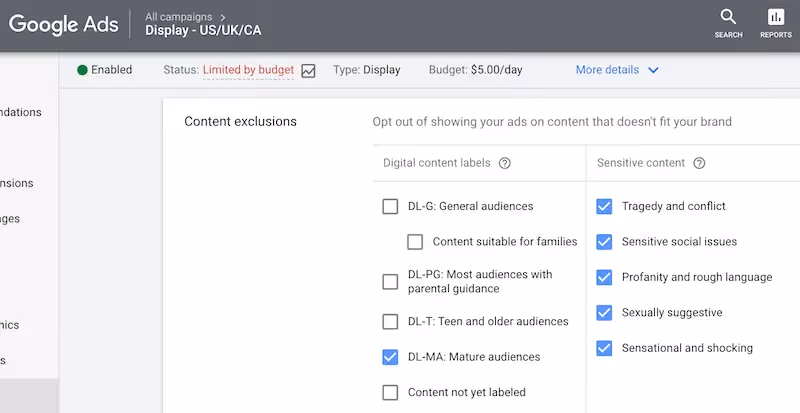Open the Search tool in header

point(728,23)
